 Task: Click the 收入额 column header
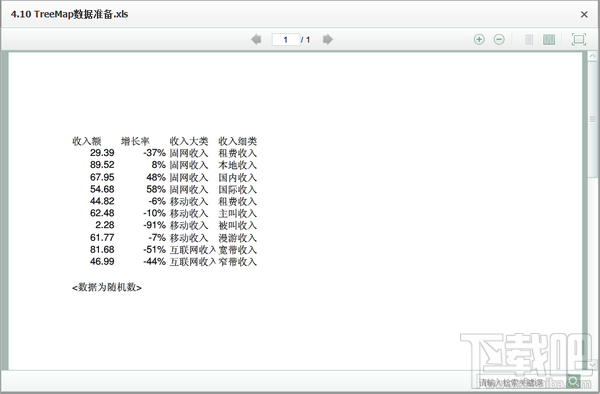[x=86, y=141]
